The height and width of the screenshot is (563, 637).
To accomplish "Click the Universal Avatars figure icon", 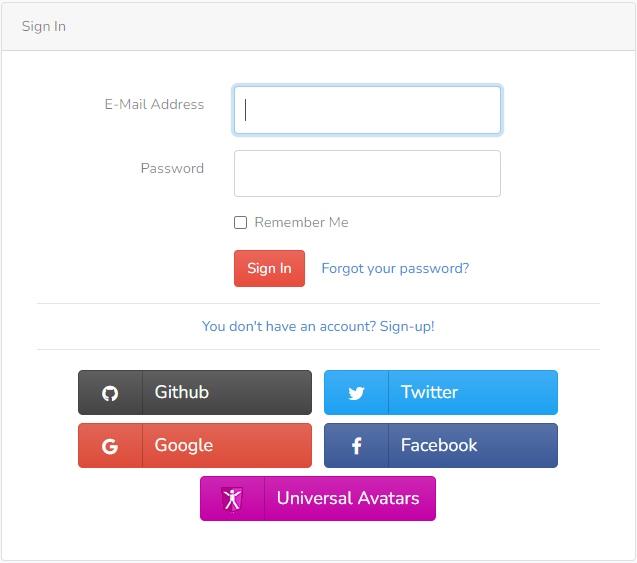I will 232,499.
